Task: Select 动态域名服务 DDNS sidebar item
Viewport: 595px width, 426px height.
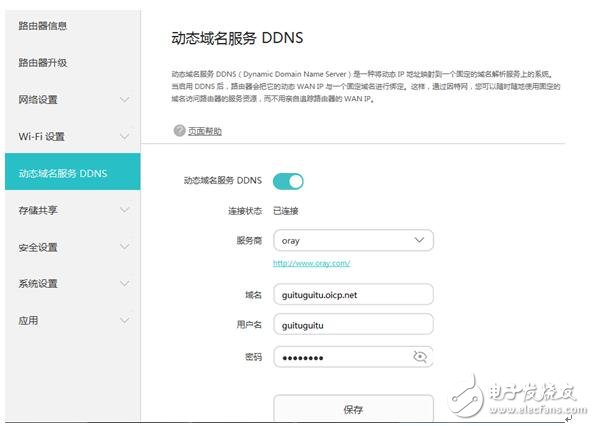Action: (72, 172)
